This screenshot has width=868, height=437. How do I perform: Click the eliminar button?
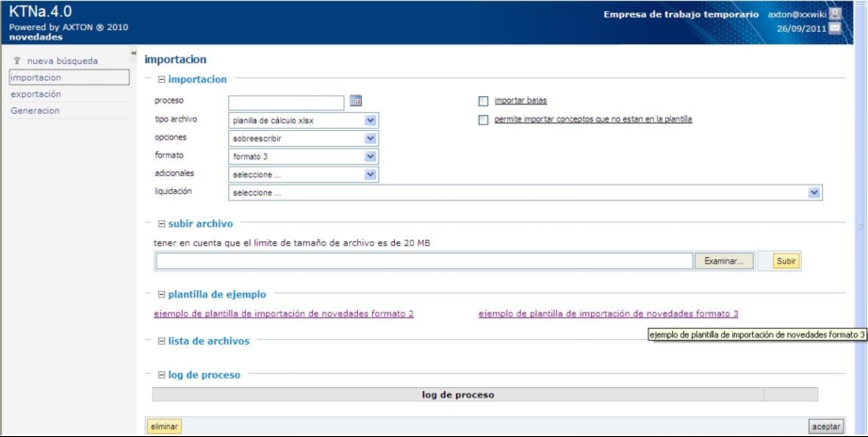(x=164, y=427)
